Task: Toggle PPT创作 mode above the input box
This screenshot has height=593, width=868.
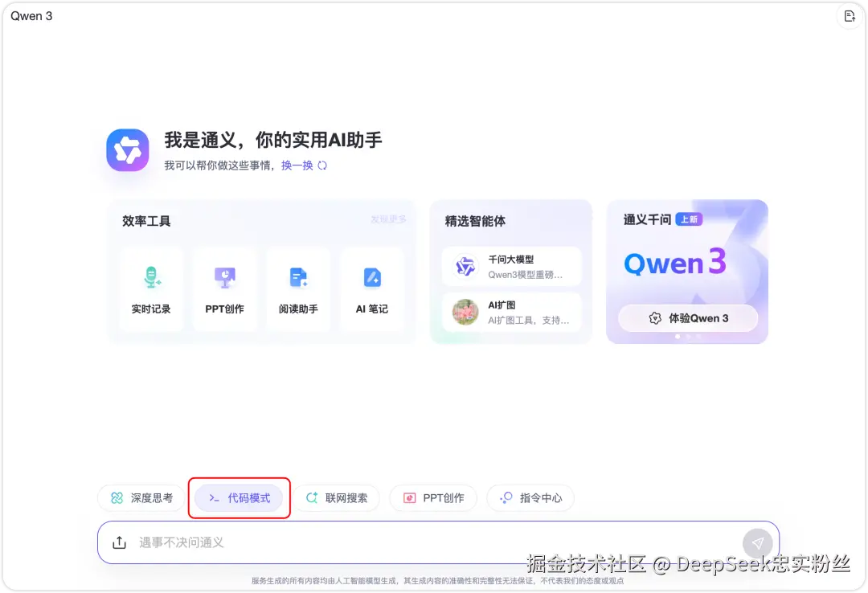Action: 433,498
